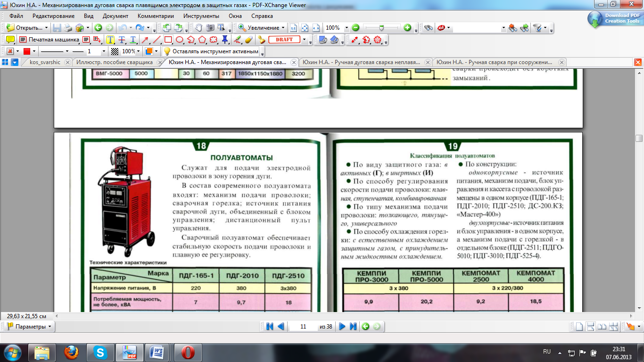Click the Undo arrow icon
The height and width of the screenshot is (362, 644).
122,28
